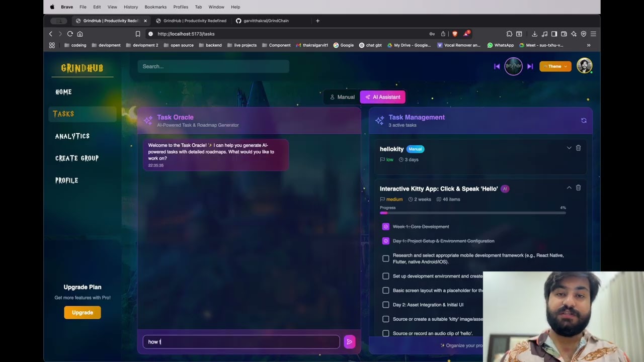
Task: Delete the hellokity task
Action: (x=578, y=148)
